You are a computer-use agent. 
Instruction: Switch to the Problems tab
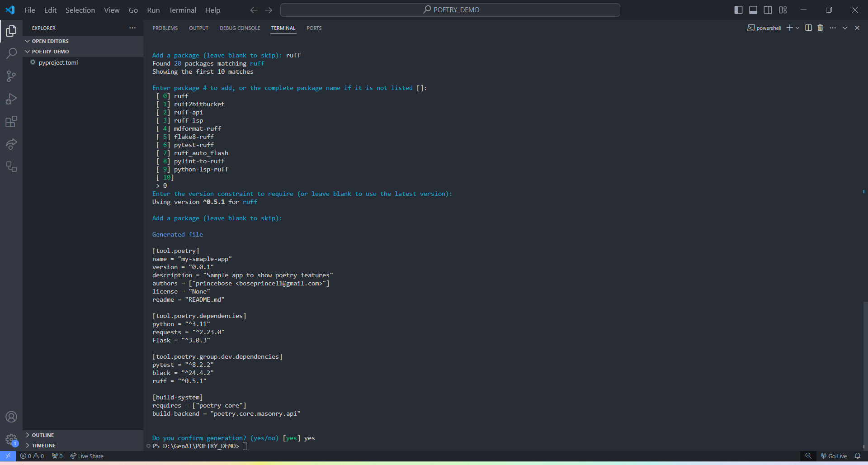165,28
